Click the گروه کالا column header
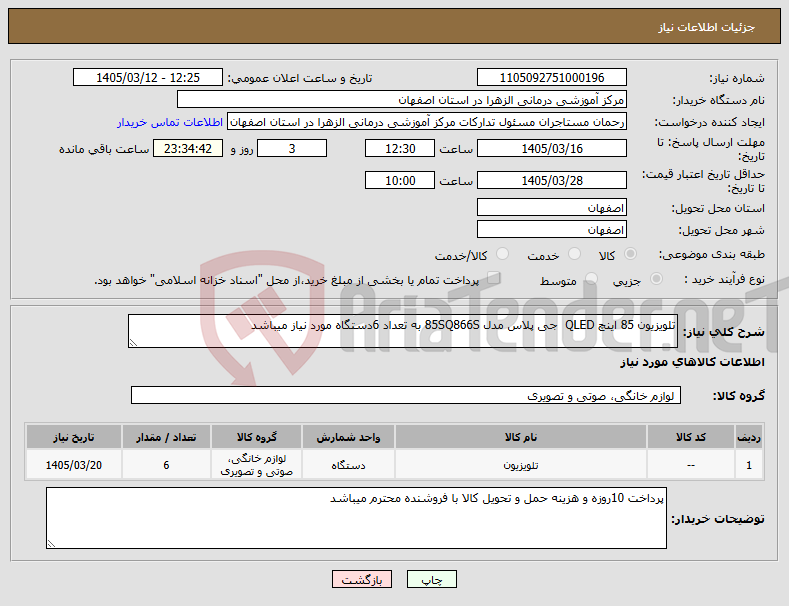 tap(257, 437)
